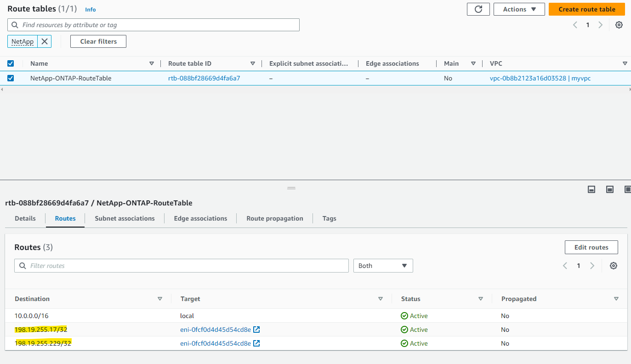Open route table rtb-088bf28669d4fa6a7 link
Viewport: 631px width, 364px height.
(x=204, y=78)
